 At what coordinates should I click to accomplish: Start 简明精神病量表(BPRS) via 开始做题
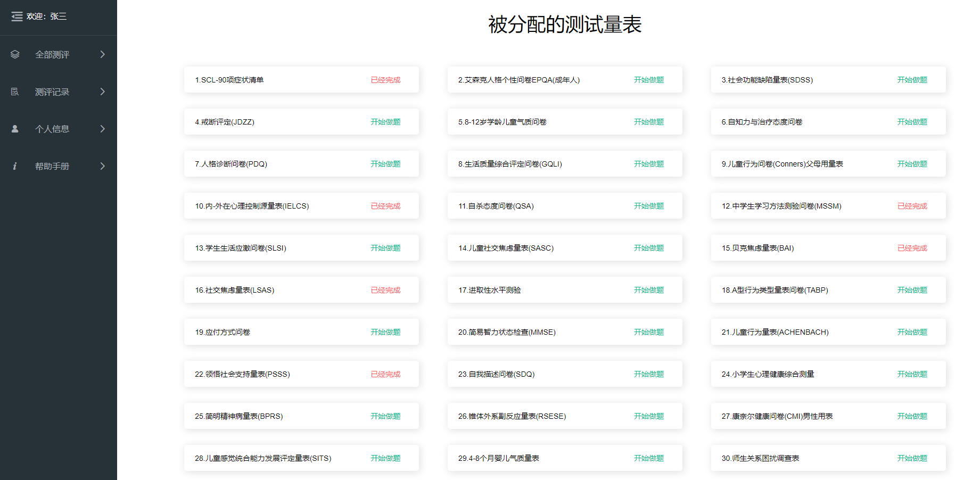coord(385,416)
